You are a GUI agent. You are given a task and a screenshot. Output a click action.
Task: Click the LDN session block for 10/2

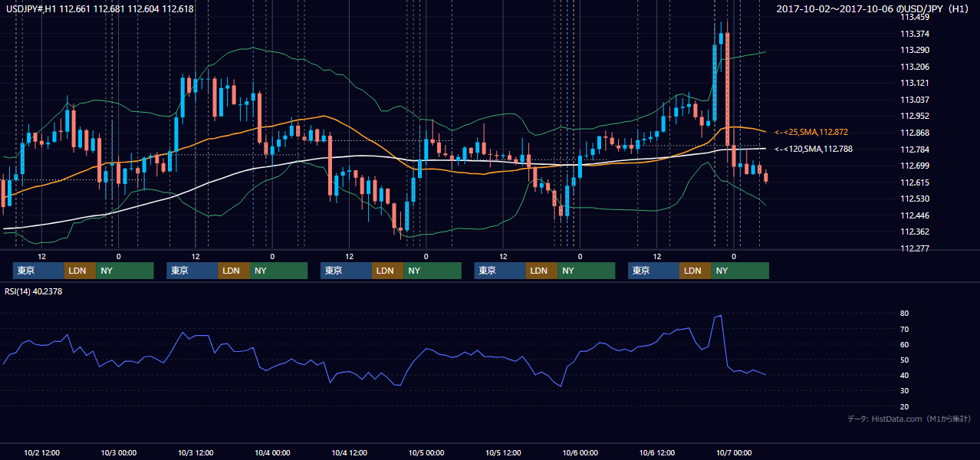coord(80,271)
